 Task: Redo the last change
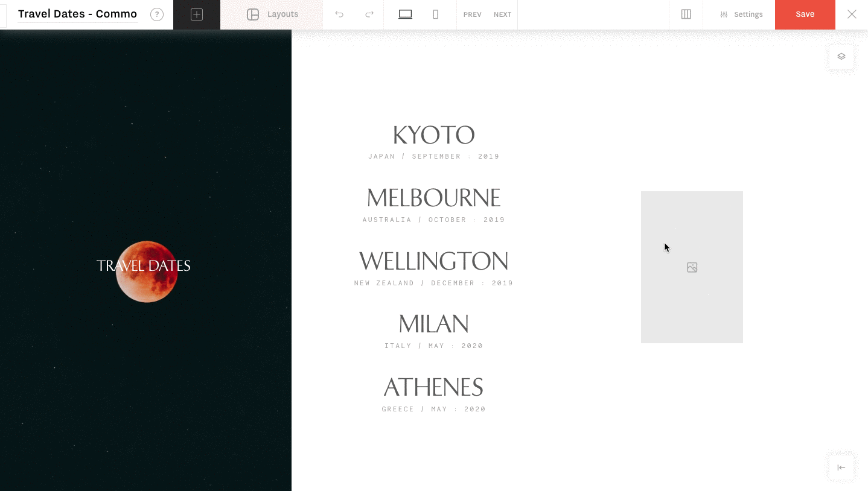[x=369, y=14]
